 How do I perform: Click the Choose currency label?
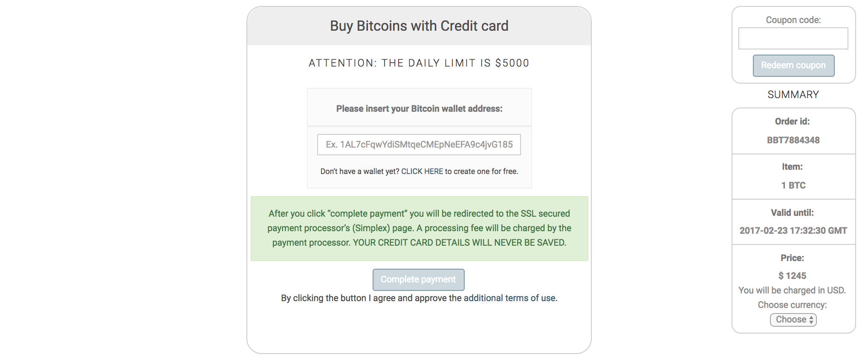[792, 305]
